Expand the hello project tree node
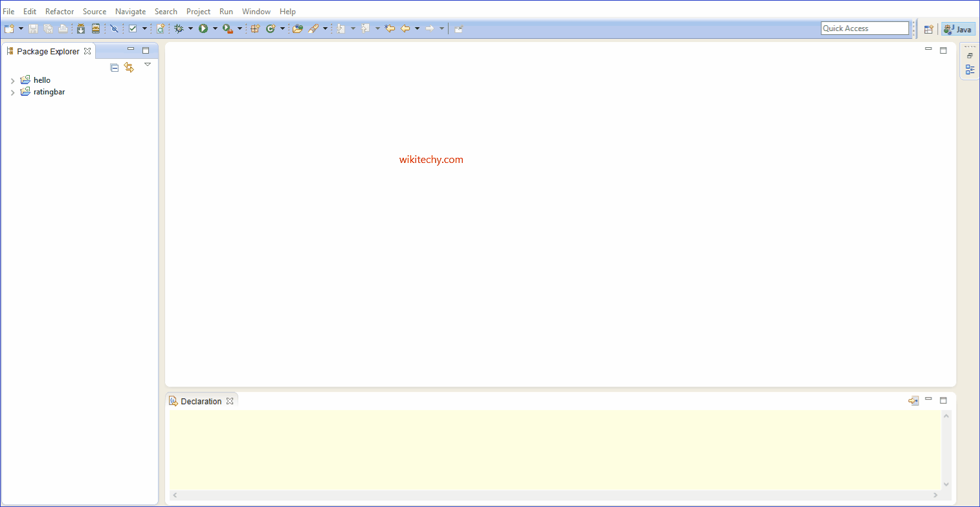 click(x=12, y=81)
